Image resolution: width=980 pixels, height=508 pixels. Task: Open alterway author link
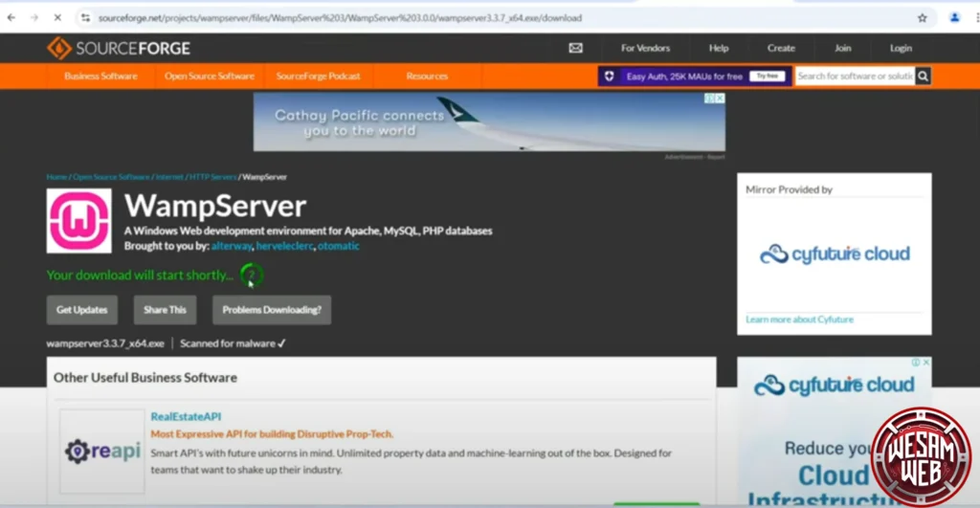(232, 246)
